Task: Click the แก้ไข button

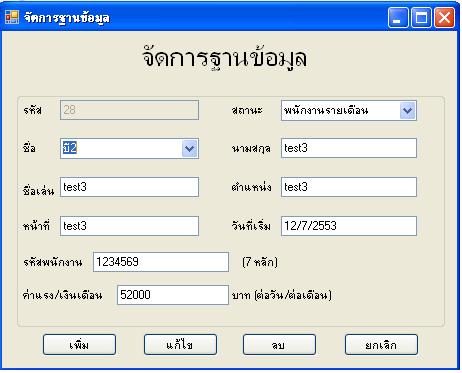Action: click(x=180, y=345)
